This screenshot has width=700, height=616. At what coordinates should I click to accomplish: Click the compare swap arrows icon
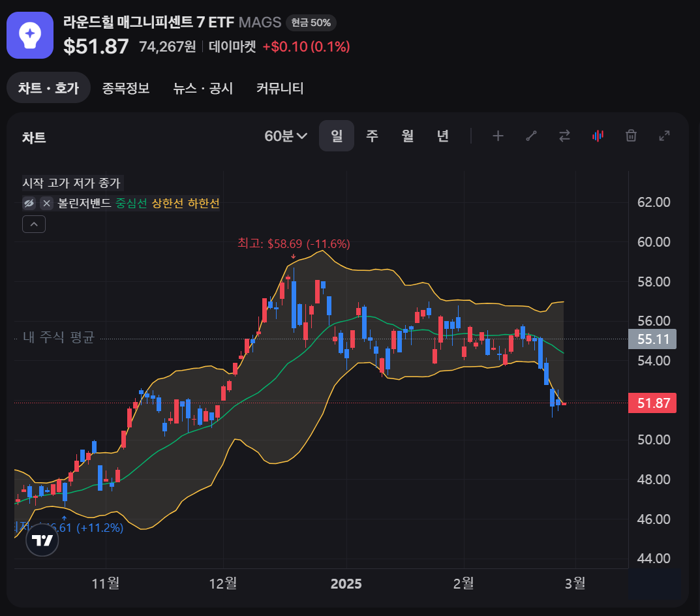tap(564, 136)
